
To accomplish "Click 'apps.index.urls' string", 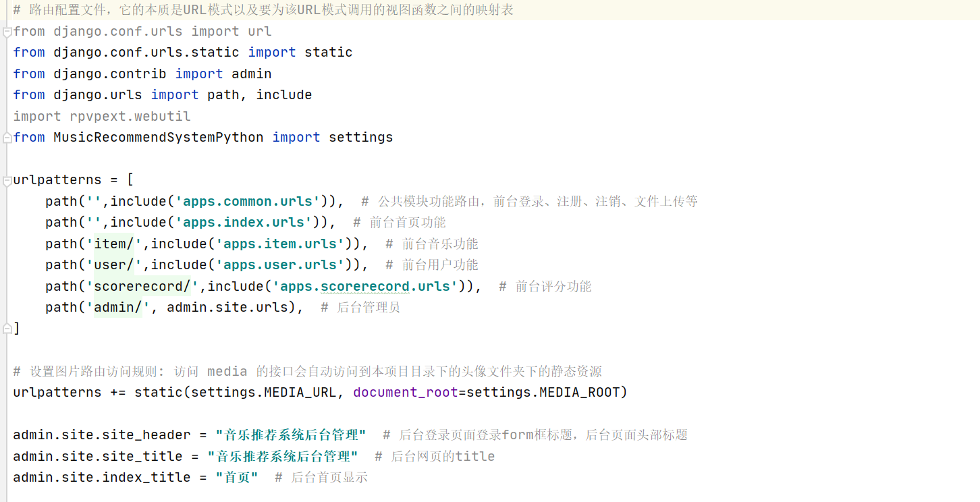I will 244,223.
